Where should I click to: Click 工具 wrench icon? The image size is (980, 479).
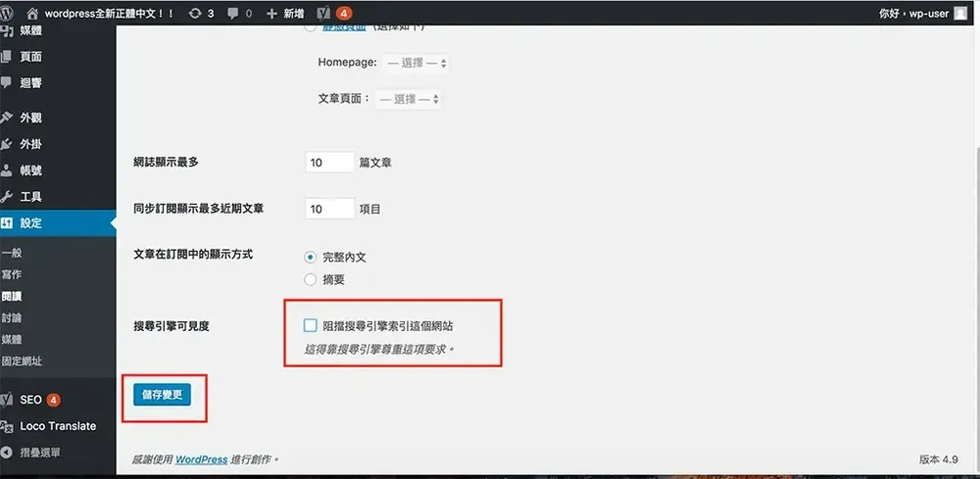(6, 197)
